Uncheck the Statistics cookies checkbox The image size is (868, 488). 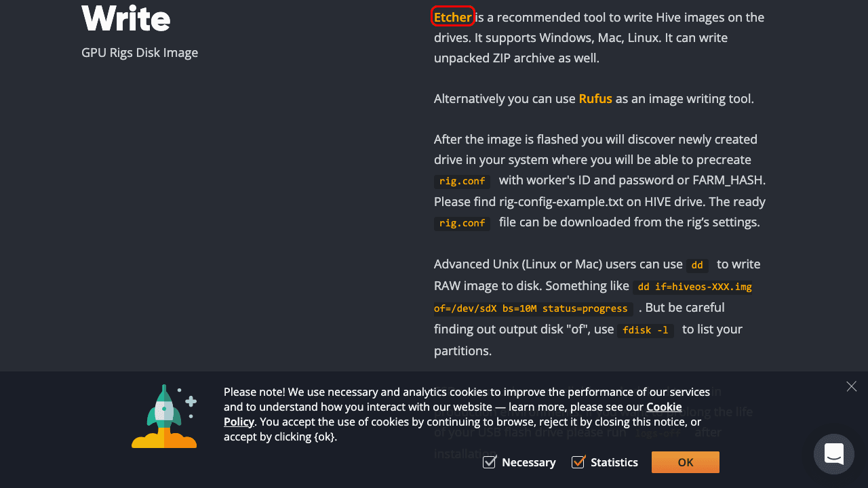coord(578,462)
